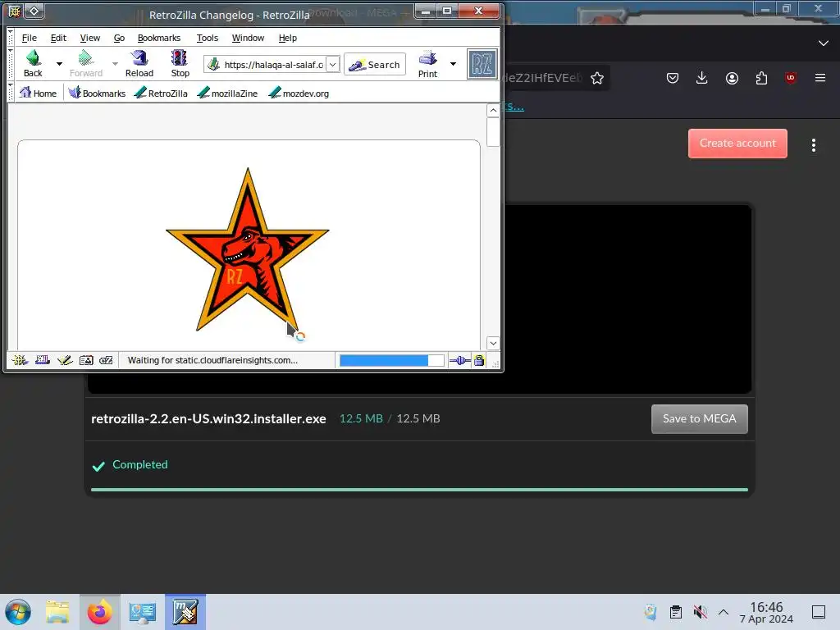Show hidden tray icons chevron
Image resolution: width=840 pixels, height=630 pixels.
click(724, 612)
